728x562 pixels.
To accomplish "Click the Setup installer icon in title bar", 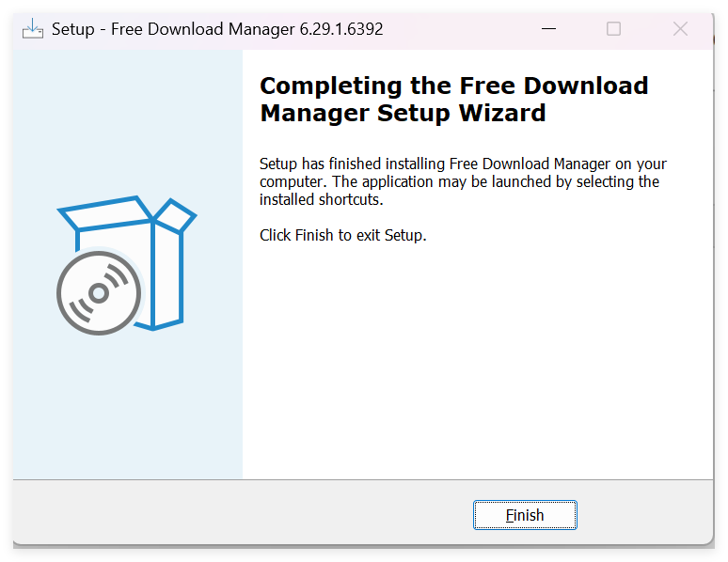I will pyautogui.click(x=33, y=29).
